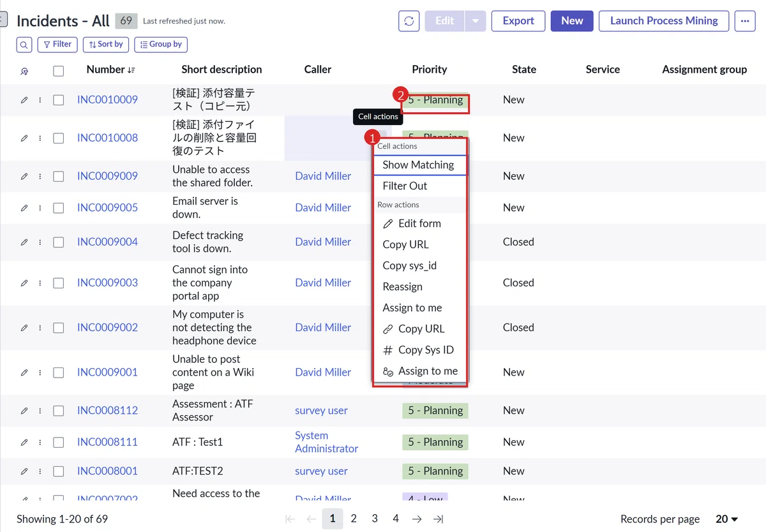
Task: Click the Closed state of INC0009004
Action: click(518, 242)
